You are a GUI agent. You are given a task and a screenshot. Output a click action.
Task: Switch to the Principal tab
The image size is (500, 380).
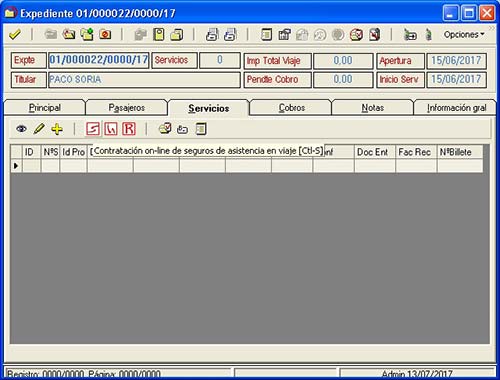point(45,108)
